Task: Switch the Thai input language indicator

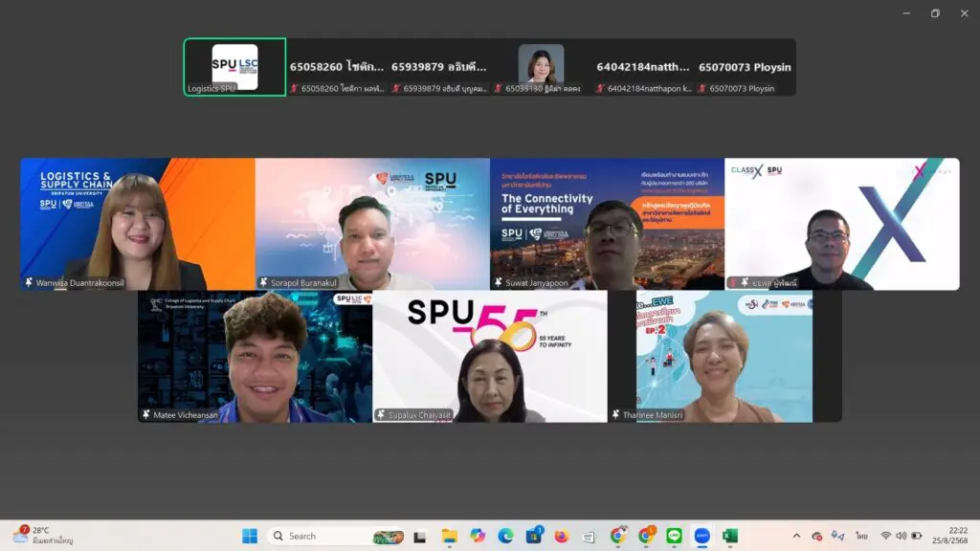Action: pyautogui.click(x=862, y=536)
